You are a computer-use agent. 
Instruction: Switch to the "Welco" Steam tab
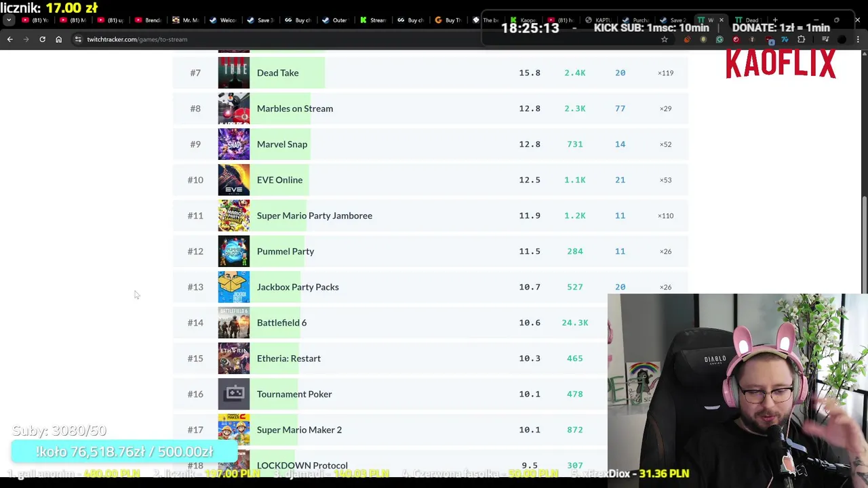[x=222, y=20]
